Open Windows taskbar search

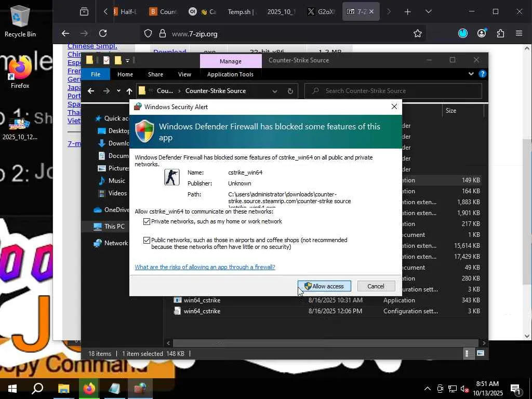[37, 389]
